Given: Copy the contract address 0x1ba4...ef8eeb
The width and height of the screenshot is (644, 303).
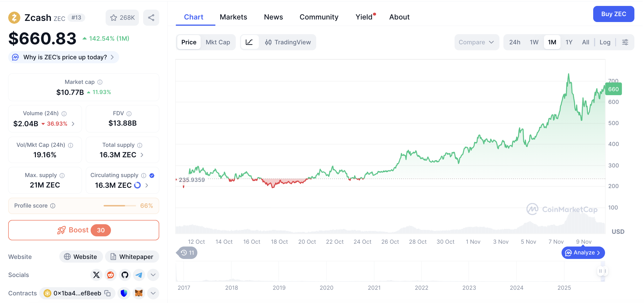Looking at the screenshot, I should [x=108, y=293].
